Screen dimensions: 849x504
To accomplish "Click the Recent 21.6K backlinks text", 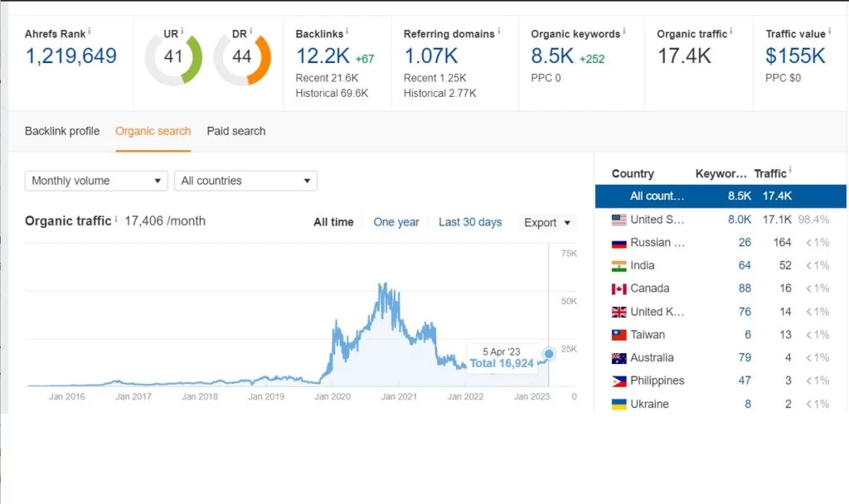I will click(x=327, y=78).
